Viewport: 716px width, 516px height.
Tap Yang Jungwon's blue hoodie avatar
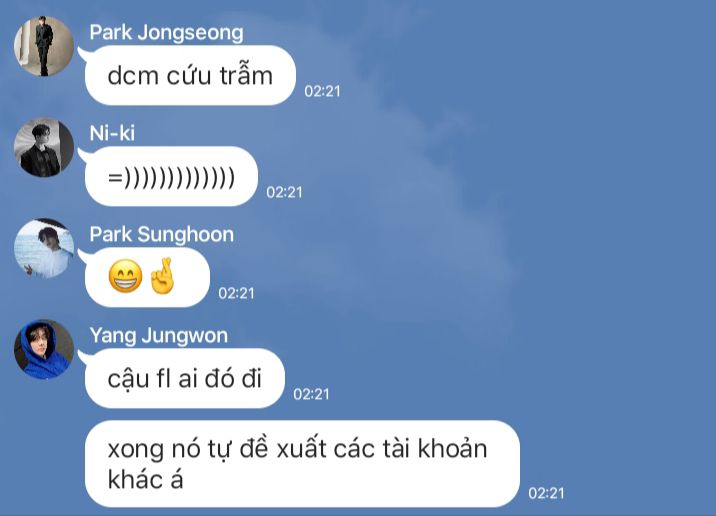click(x=44, y=349)
